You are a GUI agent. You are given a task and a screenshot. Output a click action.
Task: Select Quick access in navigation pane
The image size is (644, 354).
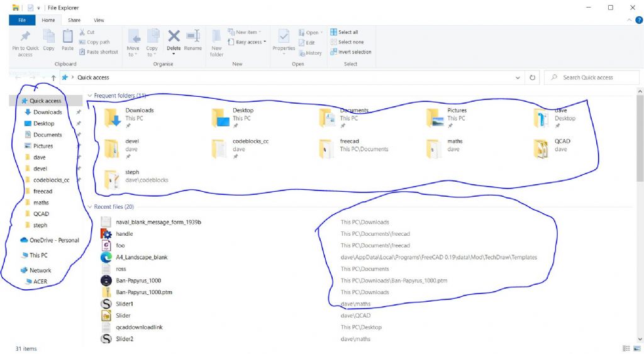(x=45, y=101)
